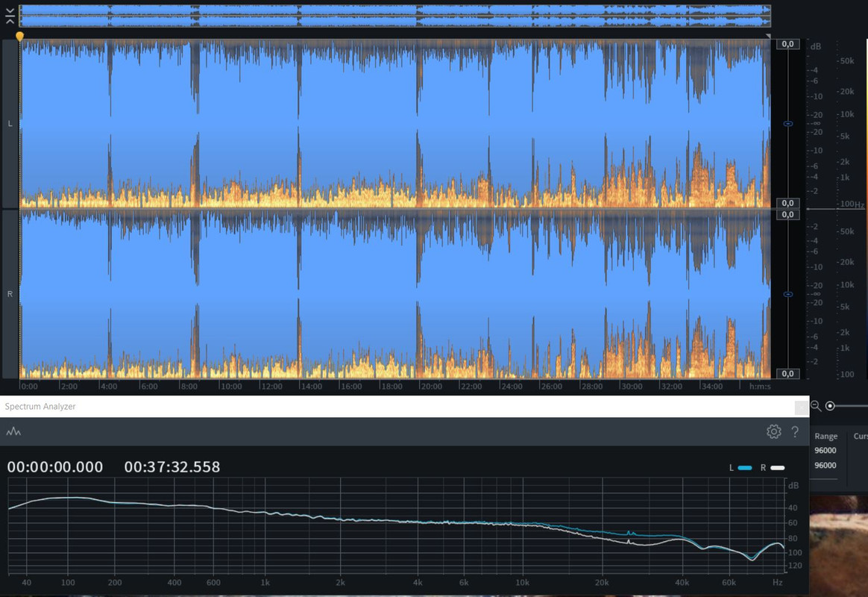Click the zoom out magnifier icon
Viewport: 868px width, 597px height.
tap(815, 406)
